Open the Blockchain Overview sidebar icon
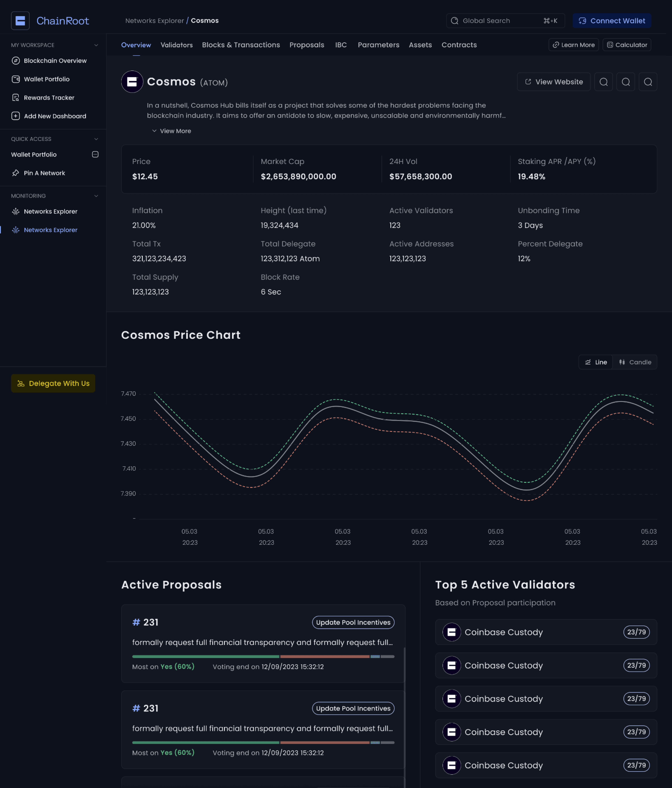This screenshot has height=788, width=672. [x=16, y=60]
